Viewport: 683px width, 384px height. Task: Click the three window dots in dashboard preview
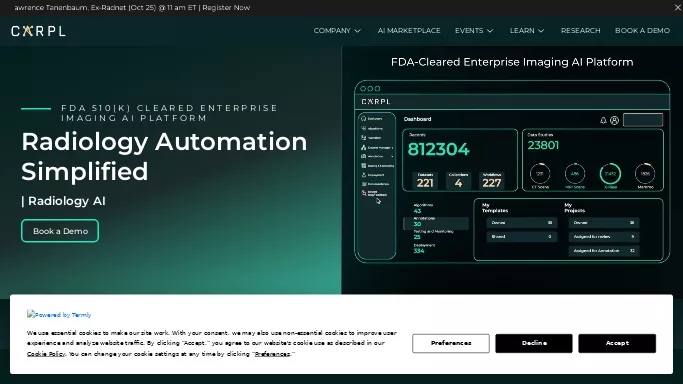370,88
